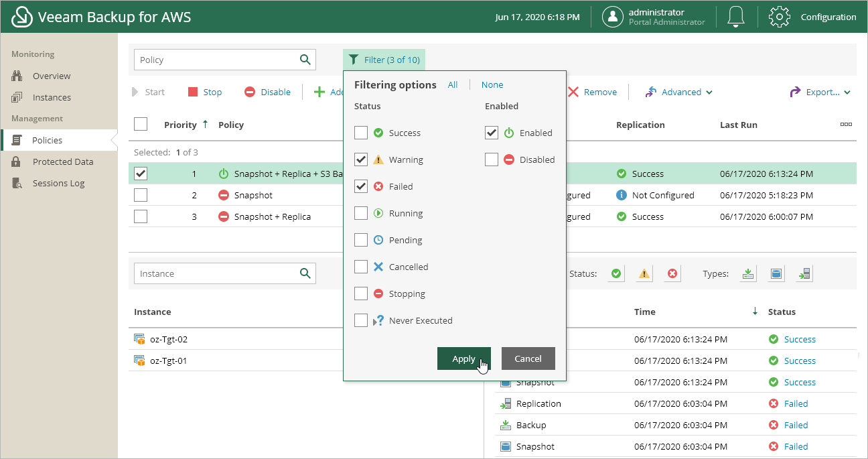
Task: Check the Success status filter
Action: coord(361,133)
